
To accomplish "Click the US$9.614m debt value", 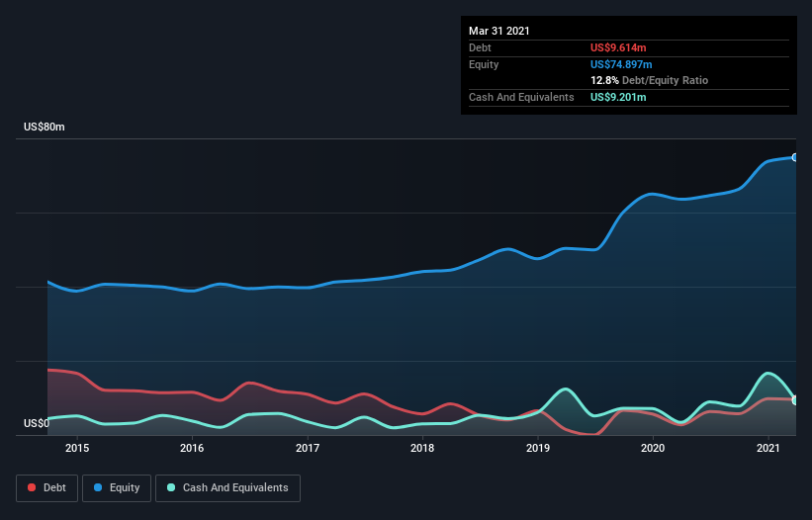I will [x=618, y=47].
